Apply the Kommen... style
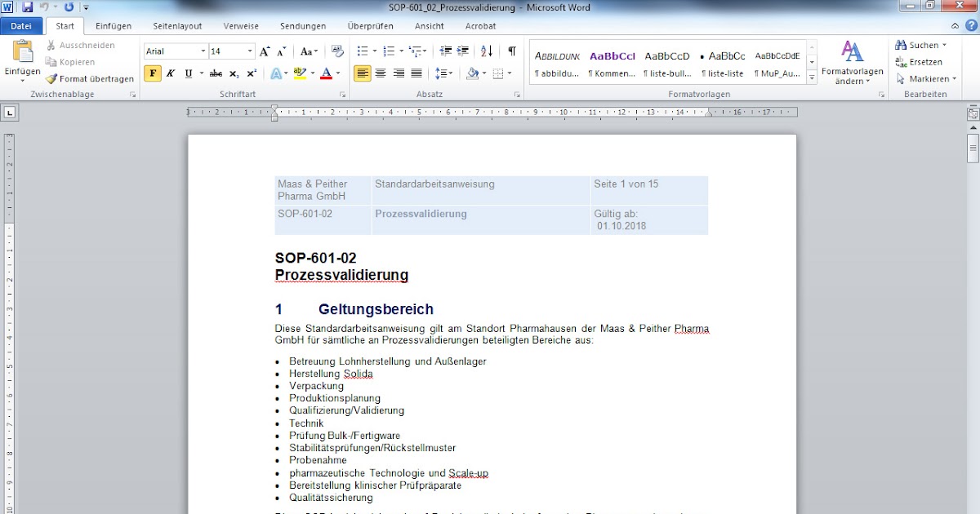The height and width of the screenshot is (514, 980). 612,64
